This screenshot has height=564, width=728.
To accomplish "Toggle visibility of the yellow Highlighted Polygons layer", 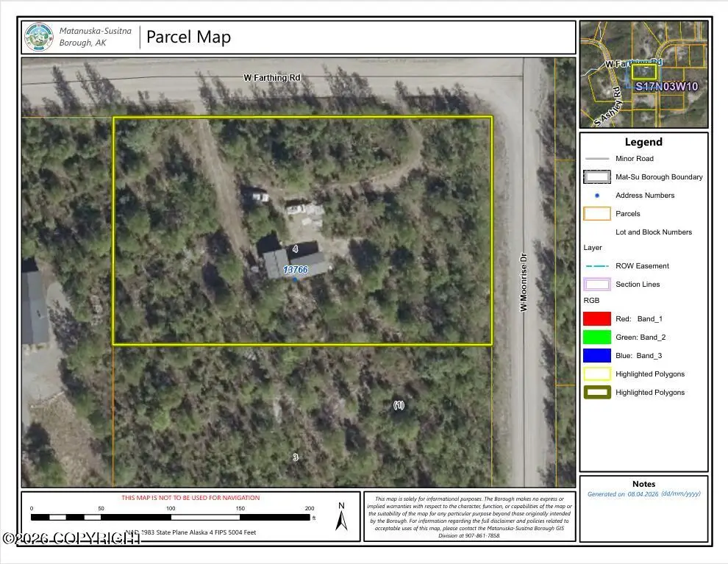I will point(596,374).
